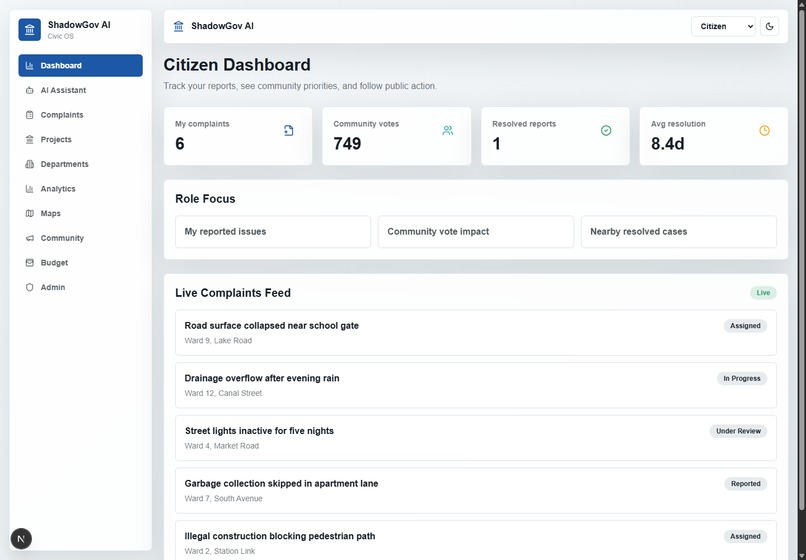
Task: Click the Avg resolution clock icon
Action: click(764, 131)
